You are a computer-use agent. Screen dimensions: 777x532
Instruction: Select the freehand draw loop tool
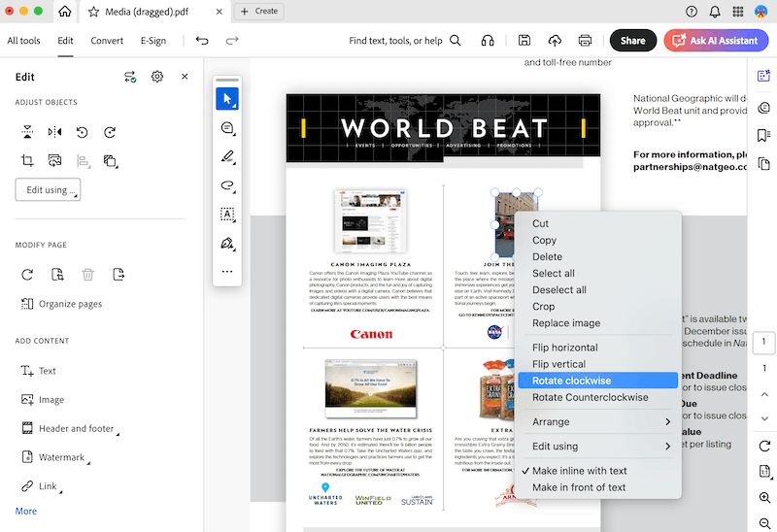point(227,185)
